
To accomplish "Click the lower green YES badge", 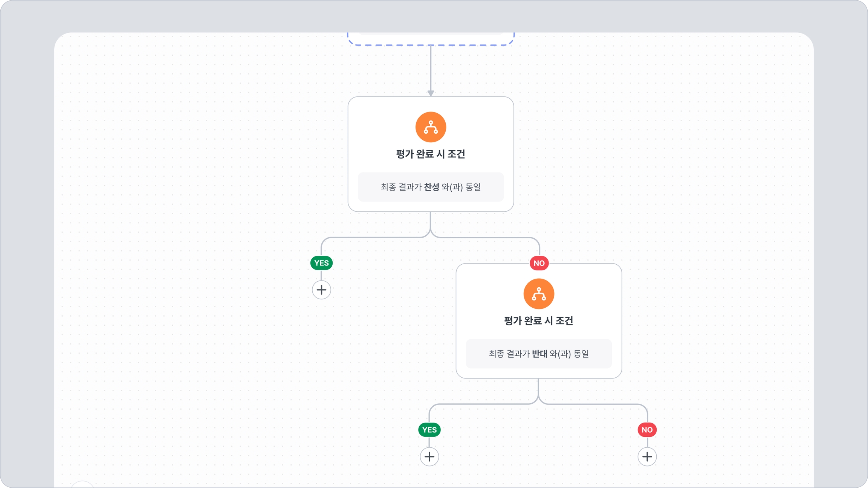I will (429, 430).
